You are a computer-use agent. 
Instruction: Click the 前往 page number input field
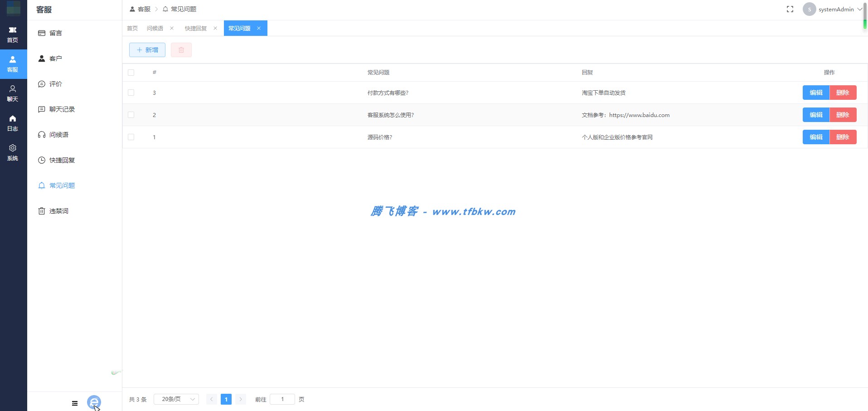[x=282, y=399]
